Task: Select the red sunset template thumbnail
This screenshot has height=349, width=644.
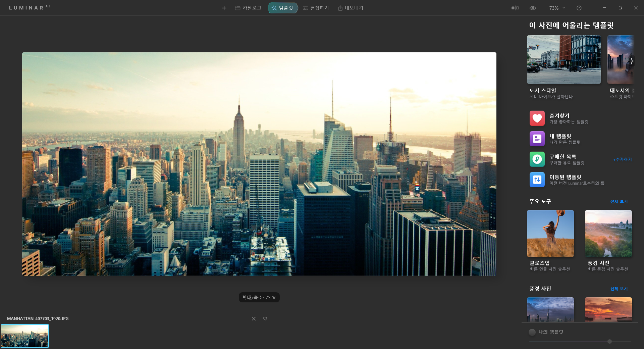Action: pos(608,309)
